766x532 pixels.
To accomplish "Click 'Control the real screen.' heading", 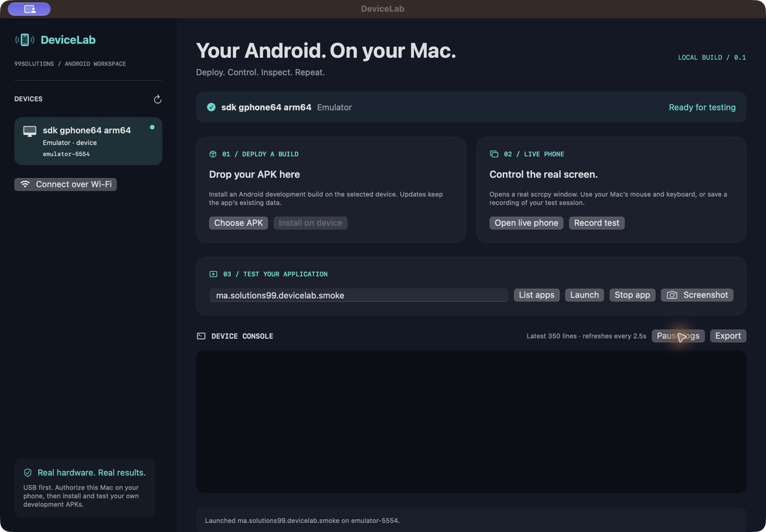I will (x=543, y=174).
